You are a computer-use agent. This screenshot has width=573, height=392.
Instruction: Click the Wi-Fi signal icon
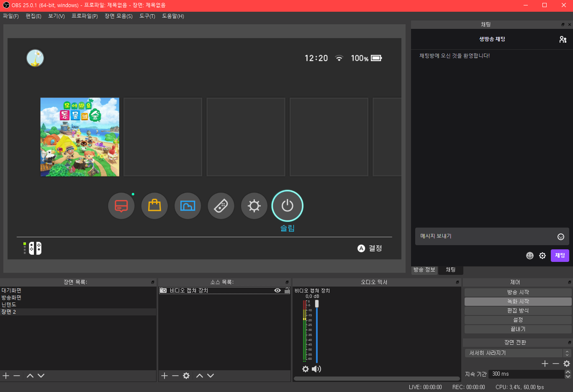[339, 58]
